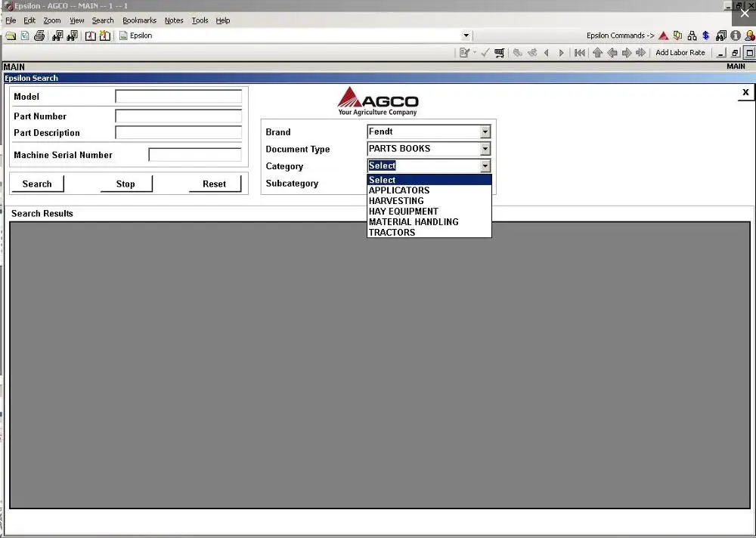This screenshot has width=756, height=538.
Task: Click the double right arrow icon
Action: (641, 53)
